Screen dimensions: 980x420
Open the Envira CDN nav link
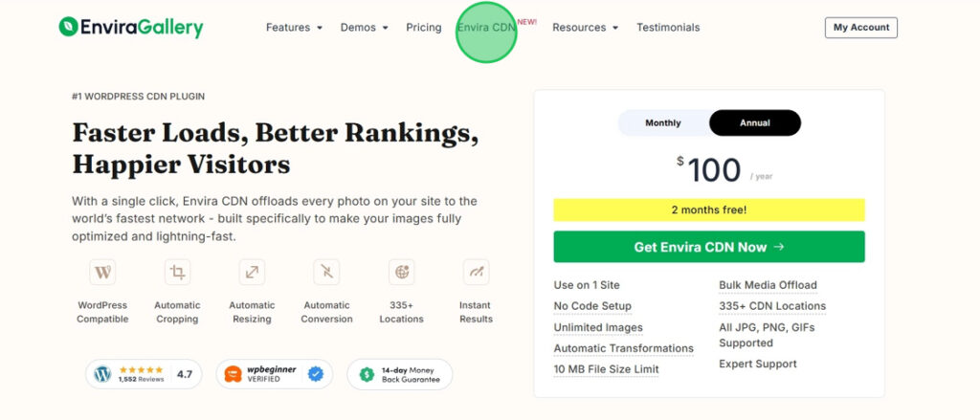[x=486, y=28]
